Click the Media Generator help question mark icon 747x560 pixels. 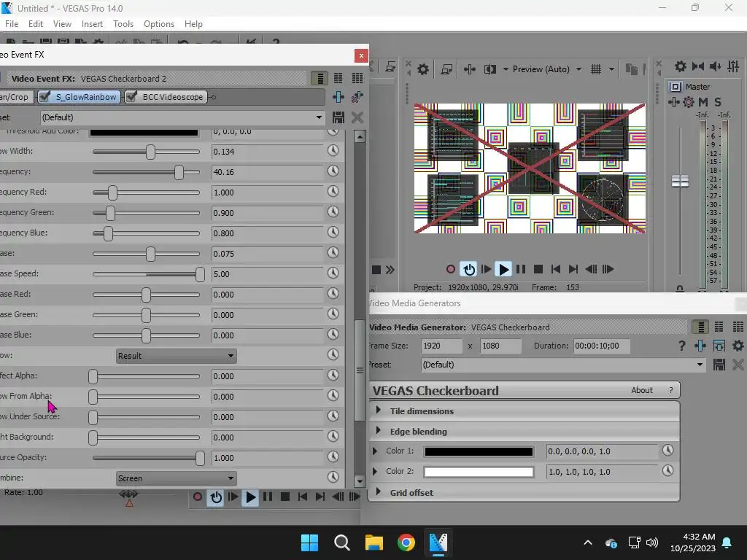coord(681,346)
